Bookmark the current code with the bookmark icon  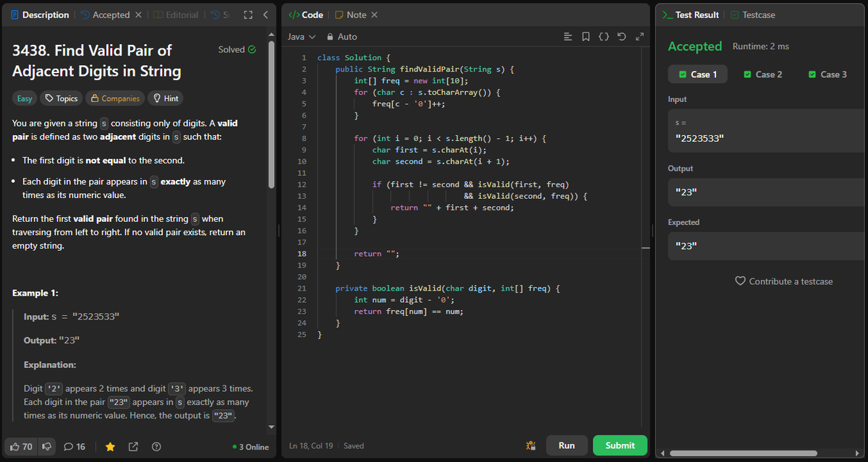pyautogui.click(x=586, y=36)
